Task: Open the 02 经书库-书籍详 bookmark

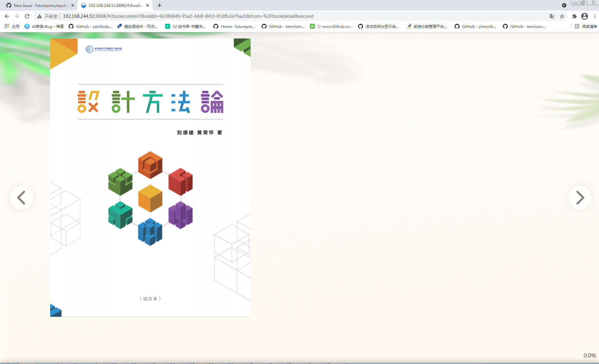Action: (185, 26)
